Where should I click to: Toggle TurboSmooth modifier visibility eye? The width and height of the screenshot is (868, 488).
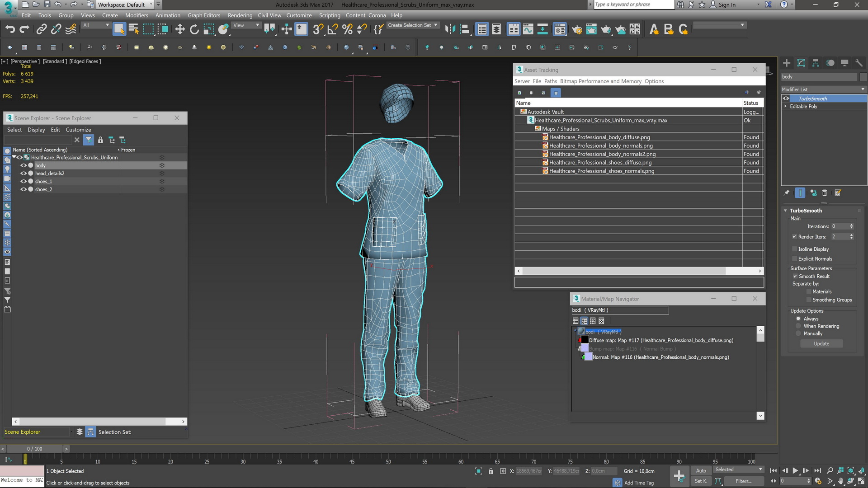(x=786, y=99)
